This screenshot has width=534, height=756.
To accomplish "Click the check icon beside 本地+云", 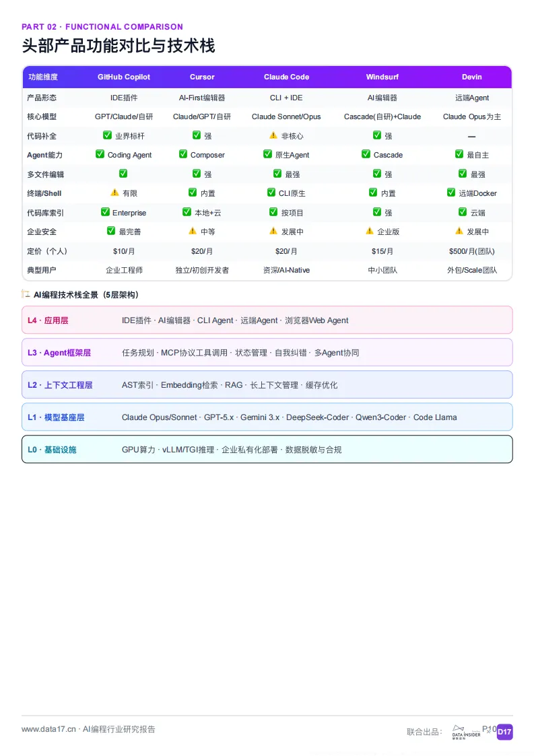I will (x=187, y=211).
